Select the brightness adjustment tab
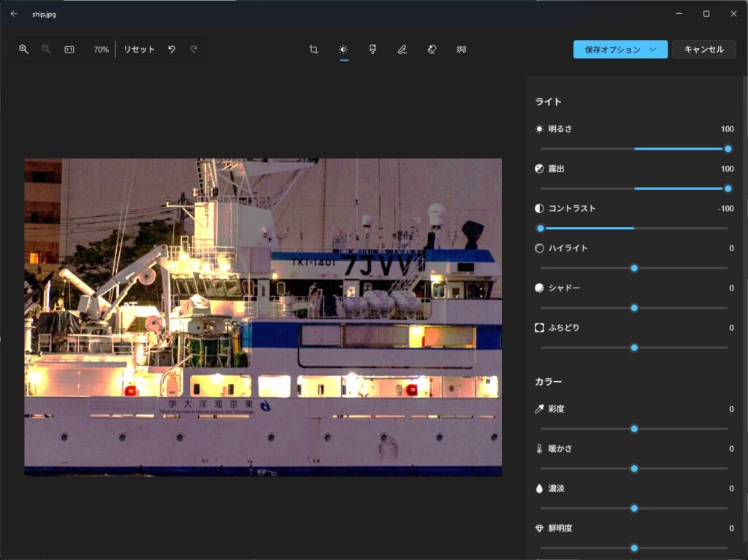The image size is (748, 560). tap(343, 49)
